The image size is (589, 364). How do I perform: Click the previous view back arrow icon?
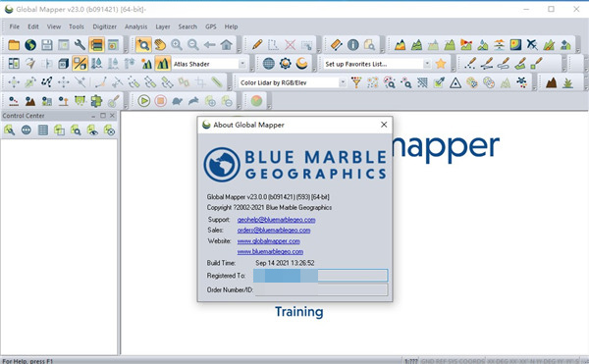[x=210, y=45]
